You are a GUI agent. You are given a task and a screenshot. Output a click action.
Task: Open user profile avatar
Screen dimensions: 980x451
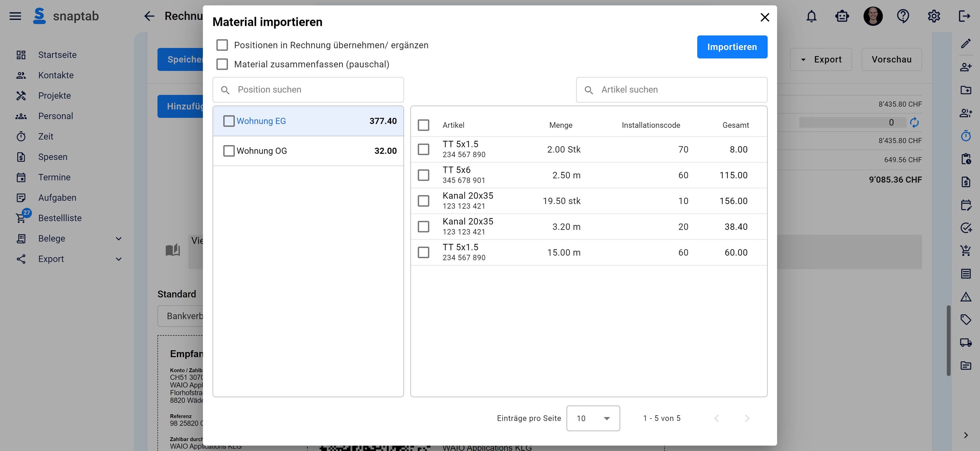873,16
